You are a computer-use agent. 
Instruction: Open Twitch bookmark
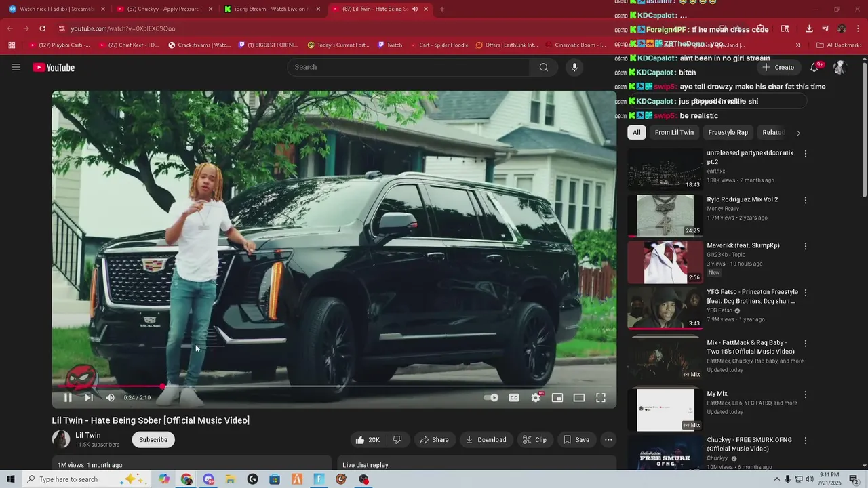coord(390,45)
